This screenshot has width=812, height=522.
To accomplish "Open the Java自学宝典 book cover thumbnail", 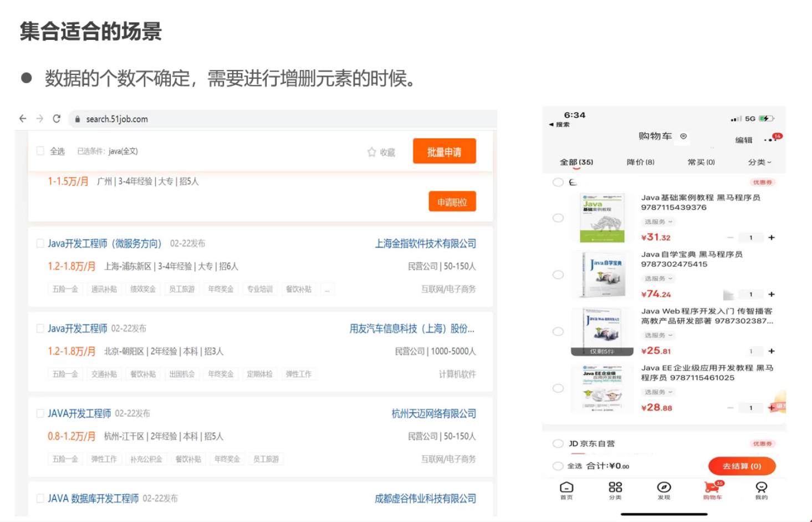I will (602, 275).
